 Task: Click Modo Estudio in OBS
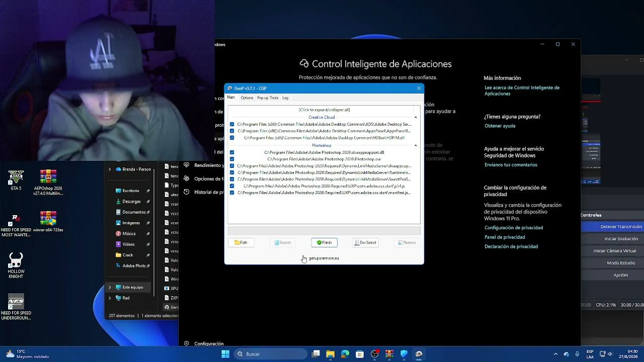(612, 263)
